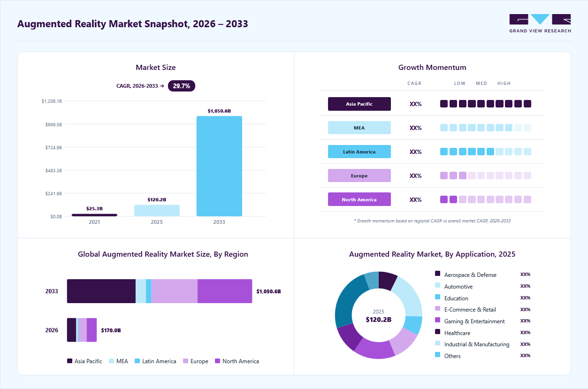Click the $483.3B y-axis label

(53, 170)
